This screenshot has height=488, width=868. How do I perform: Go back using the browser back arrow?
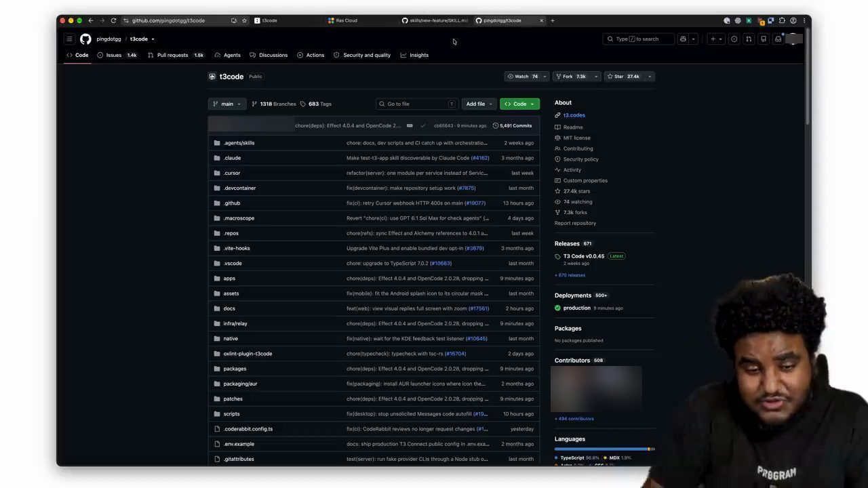pyautogui.click(x=91, y=20)
